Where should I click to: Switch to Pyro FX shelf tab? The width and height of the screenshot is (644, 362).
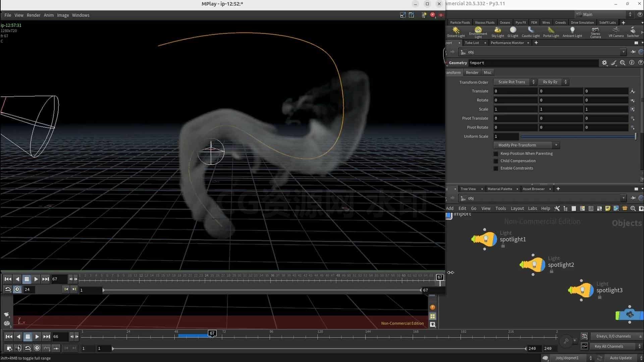(x=521, y=22)
